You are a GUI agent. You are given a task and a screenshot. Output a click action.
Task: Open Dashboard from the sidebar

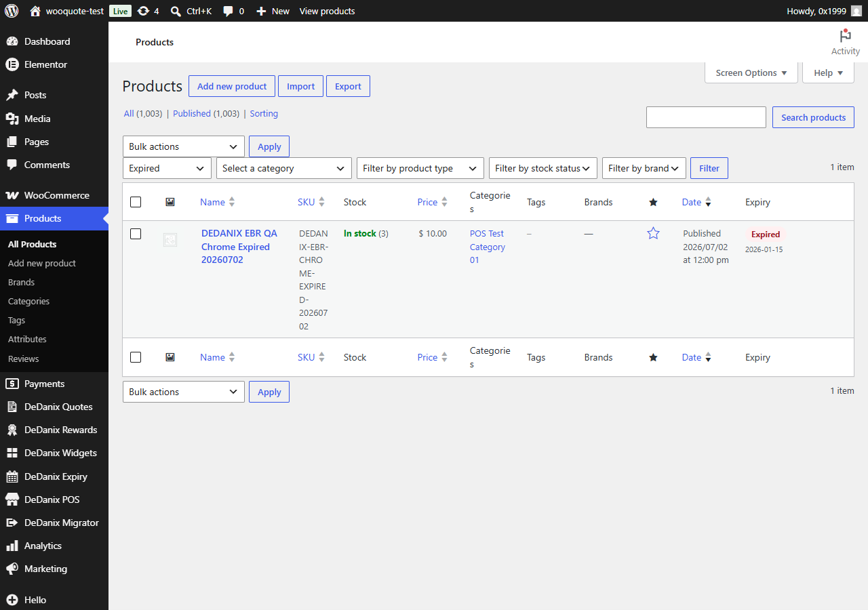pos(54,41)
